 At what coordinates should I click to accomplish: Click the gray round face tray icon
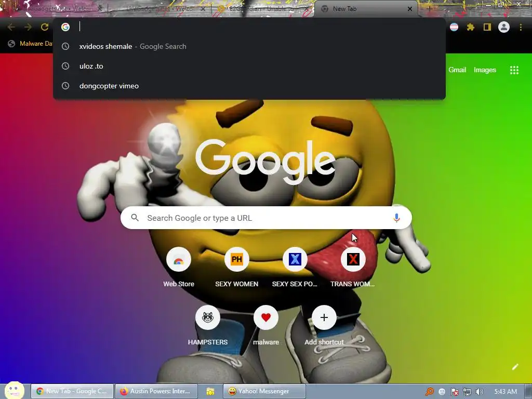(442, 392)
